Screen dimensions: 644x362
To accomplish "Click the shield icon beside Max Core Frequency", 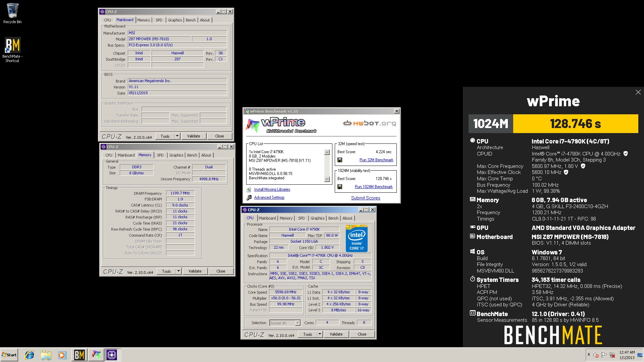I will tap(583, 166).
